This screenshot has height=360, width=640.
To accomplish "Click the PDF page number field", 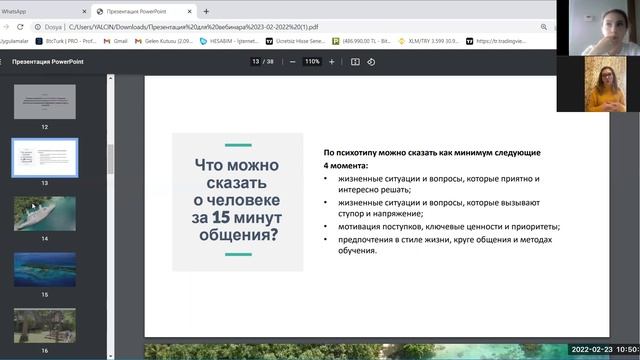I will coord(256,62).
